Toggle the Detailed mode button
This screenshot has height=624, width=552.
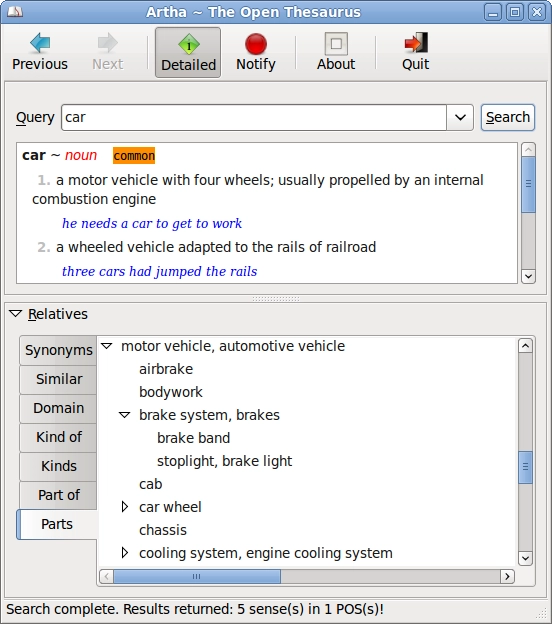pyautogui.click(x=188, y=53)
